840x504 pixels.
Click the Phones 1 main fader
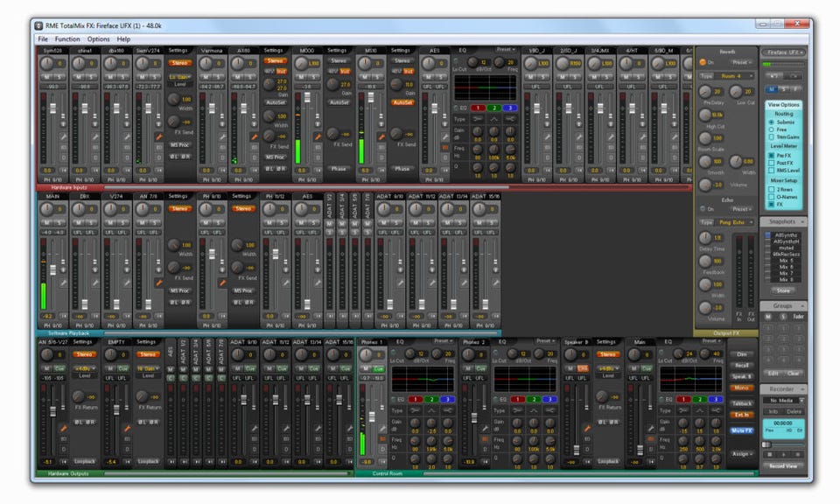click(372, 417)
